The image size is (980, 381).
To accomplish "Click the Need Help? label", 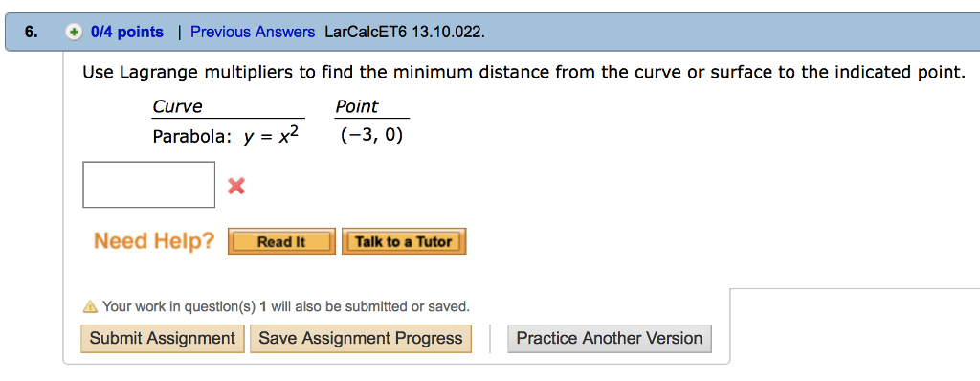I will (x=154, y=241).
